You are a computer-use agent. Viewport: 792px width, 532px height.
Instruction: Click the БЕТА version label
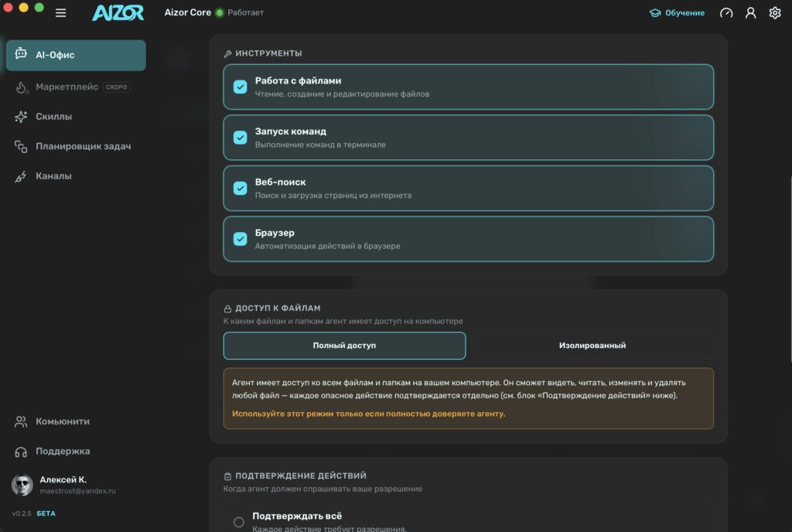point(46,514)
